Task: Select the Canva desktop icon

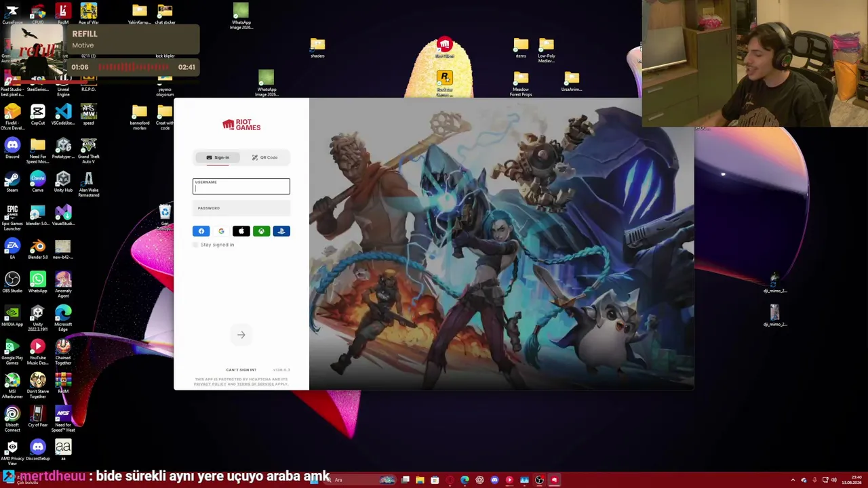Action: coord(37,182)
